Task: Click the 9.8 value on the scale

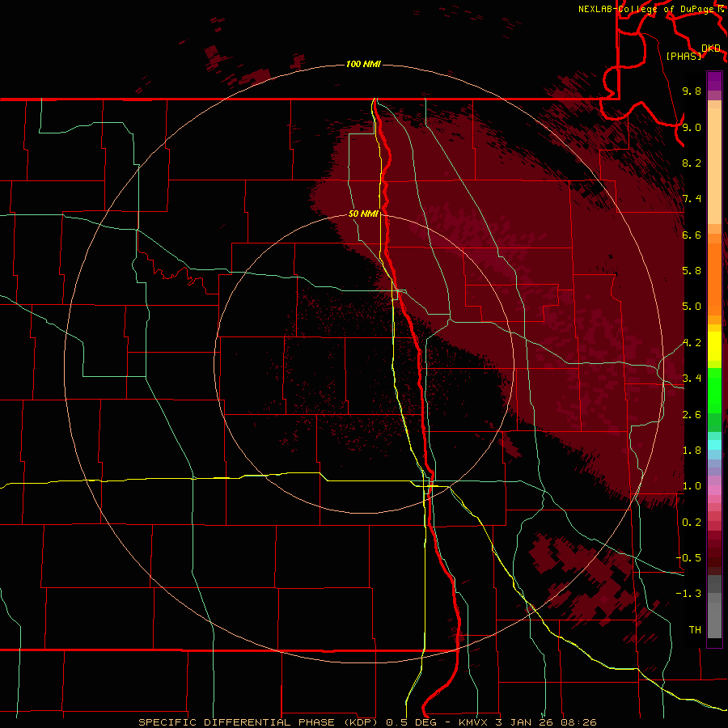Action: [x=692, y=91]
